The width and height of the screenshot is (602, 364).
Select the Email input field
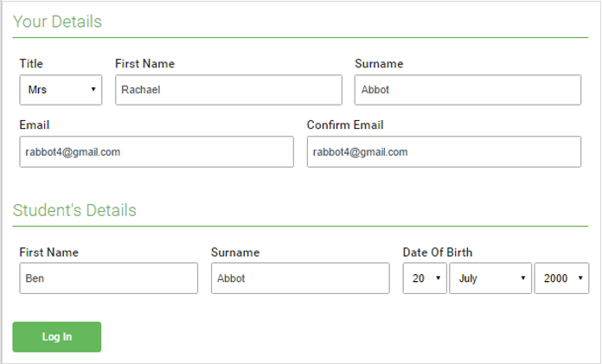pyautogui.click(x=156, y=152)
